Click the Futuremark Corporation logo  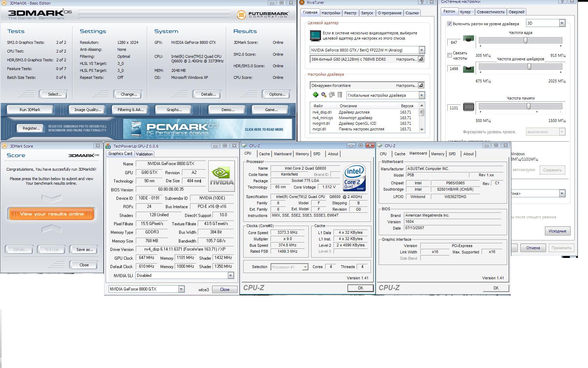pos(262,15)
